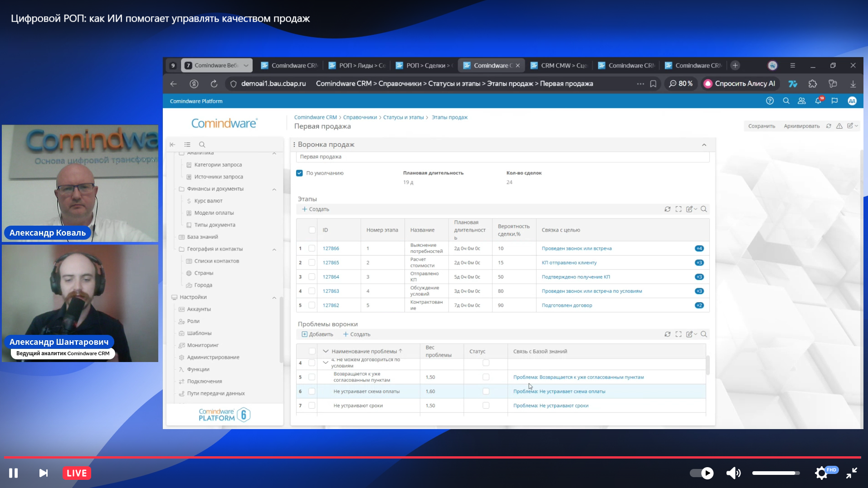Toggle status checkbox for Не устраивает схема оплаты
Viewport: 868px width, 488px height.
coord(486,391)
